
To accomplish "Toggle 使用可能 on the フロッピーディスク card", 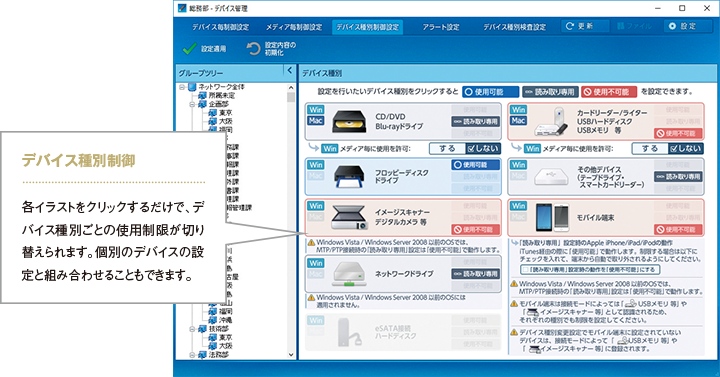I will pyautogui.click(x=476, y=165).
